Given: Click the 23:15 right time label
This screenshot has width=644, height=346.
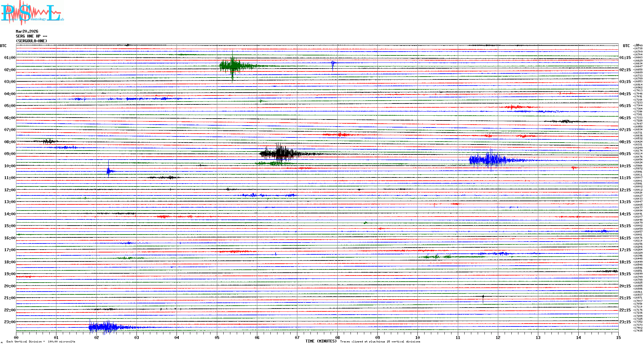Looking at the screenshot, I should [x=625, y=322].
